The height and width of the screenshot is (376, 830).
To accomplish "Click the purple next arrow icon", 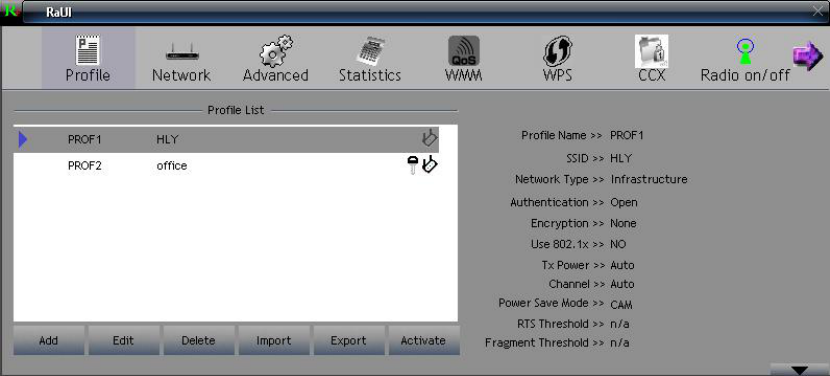I will [807, 56].
